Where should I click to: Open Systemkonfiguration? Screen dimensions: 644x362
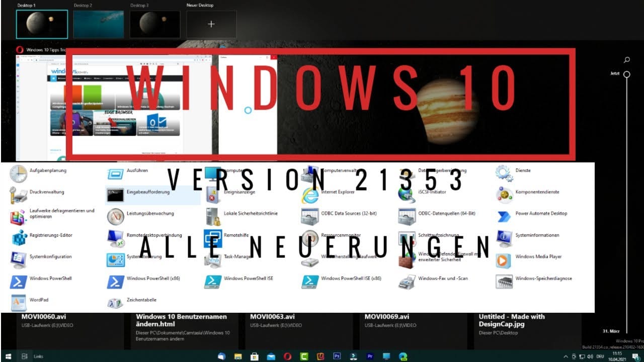point(41,259)
